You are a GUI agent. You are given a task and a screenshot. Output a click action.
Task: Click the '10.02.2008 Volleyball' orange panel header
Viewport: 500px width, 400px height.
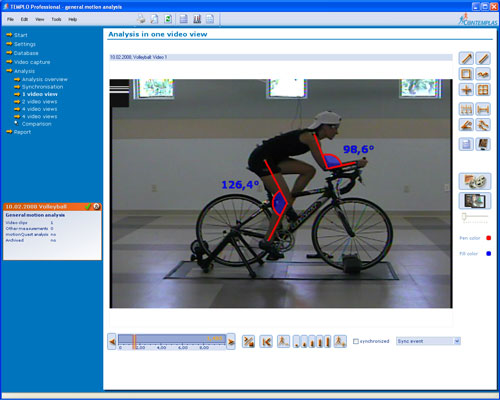[52, 207]
